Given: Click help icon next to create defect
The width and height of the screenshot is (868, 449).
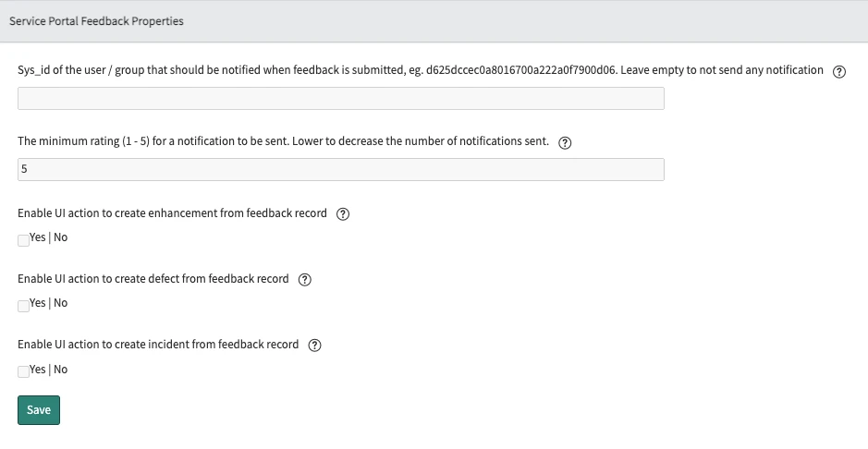Looking at the screenshot, I should click(305, 280).
